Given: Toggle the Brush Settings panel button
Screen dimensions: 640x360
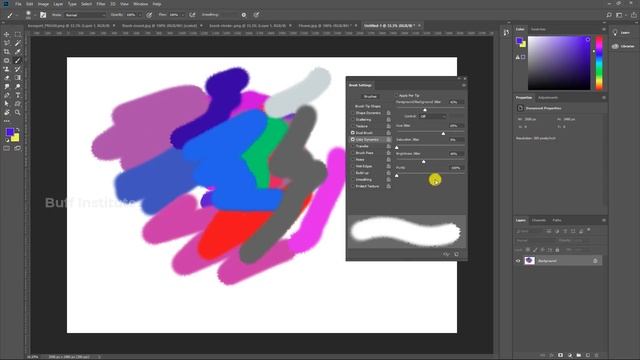Looking at the screenshot, I should tap(43, 15).
